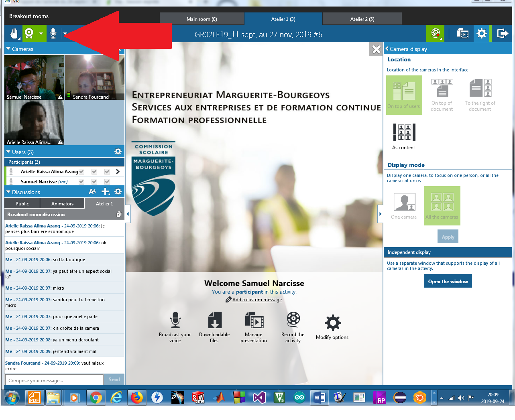Switch to Atelier 1 discussion tab

(x=104, y=203)
